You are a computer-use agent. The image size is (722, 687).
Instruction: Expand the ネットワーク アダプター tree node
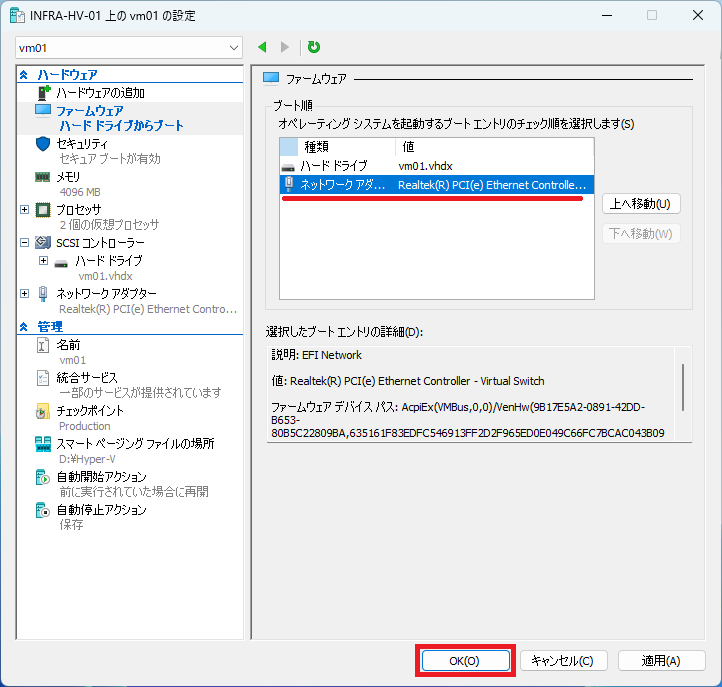coord(25,293)
